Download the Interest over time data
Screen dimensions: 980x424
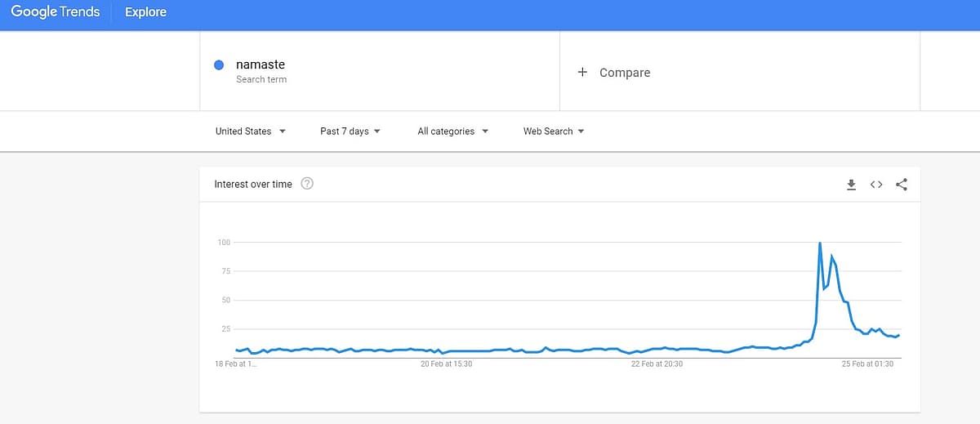pyautogui.click(x=851, y=185)
